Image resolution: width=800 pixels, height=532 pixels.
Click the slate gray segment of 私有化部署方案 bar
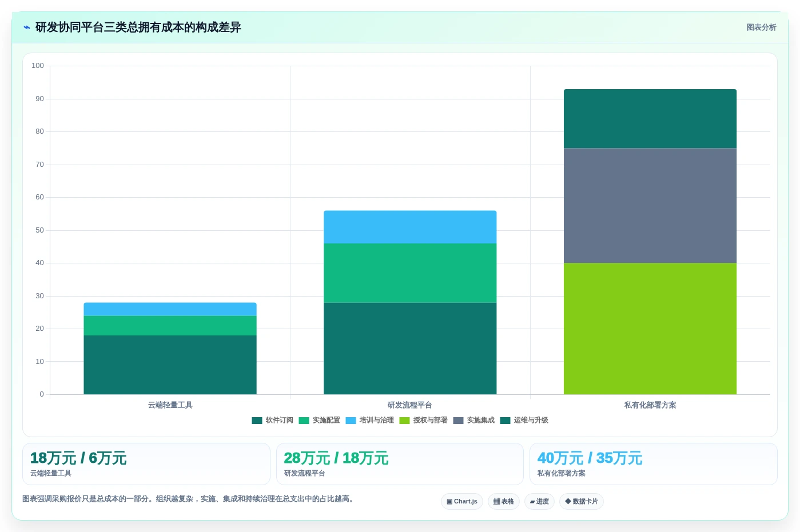tap(650, 206)
